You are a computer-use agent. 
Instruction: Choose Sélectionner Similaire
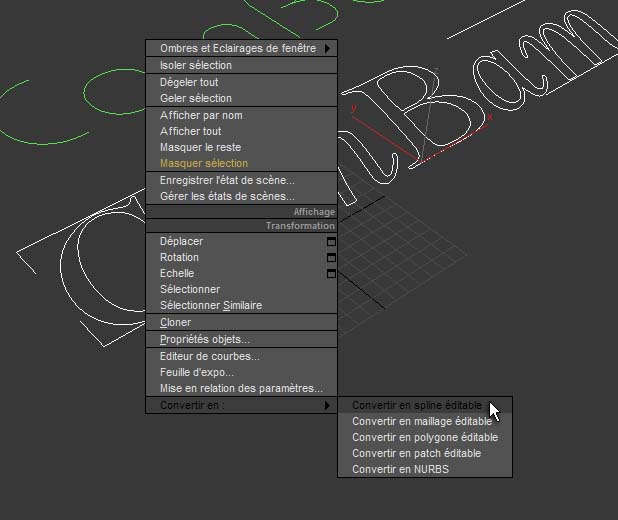(241, 305)
